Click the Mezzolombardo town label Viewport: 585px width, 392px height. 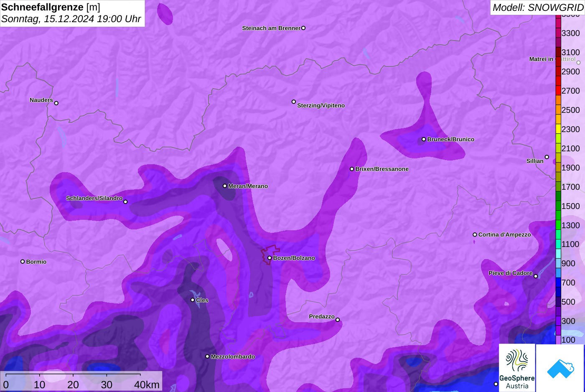pos(233,357)
